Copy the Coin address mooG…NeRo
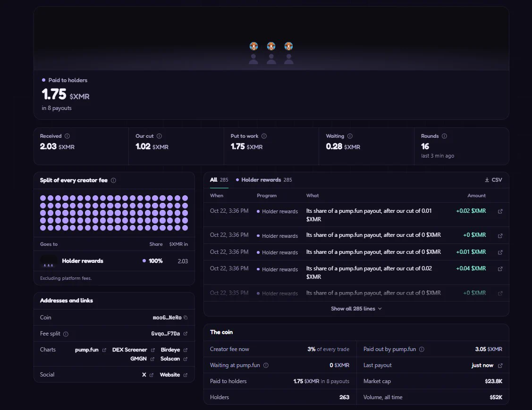Image resolution: width=532 pixels, height=410 pixels. (x=186, y=318)
